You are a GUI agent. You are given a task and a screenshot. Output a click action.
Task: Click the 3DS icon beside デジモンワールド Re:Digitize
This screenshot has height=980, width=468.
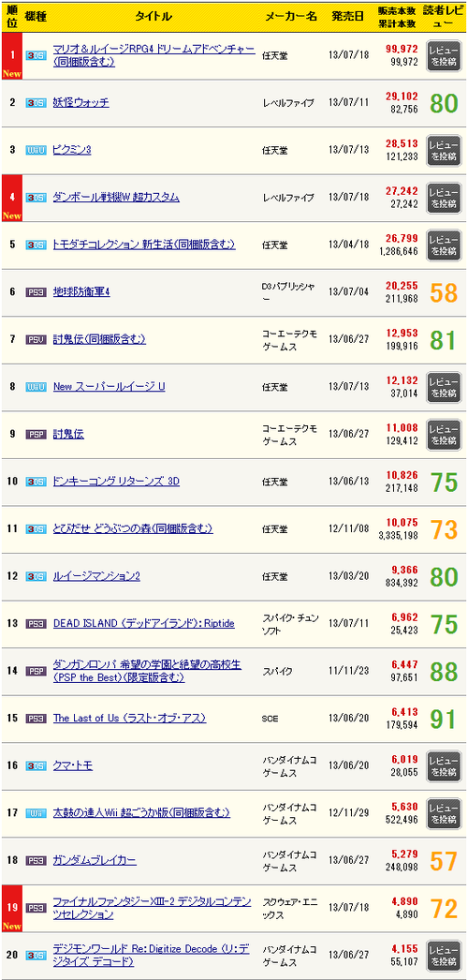[36, 955]
